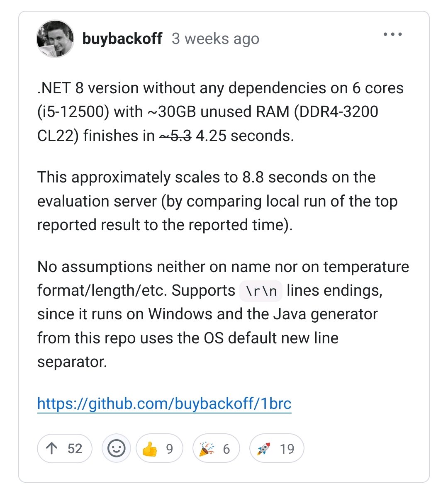This screenshot has width=448, height=491.
Task: Click buybackoff's profile avatar picture
Action: coord(55,39)
